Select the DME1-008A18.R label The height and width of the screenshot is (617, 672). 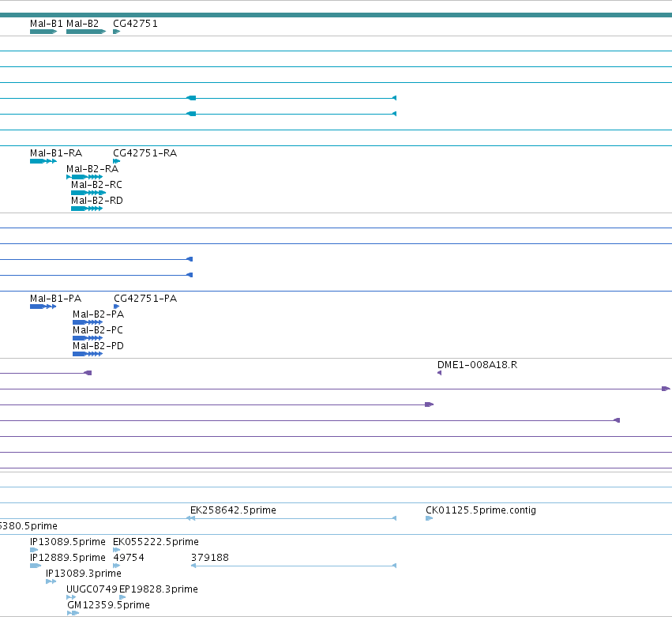pos(477,365)
